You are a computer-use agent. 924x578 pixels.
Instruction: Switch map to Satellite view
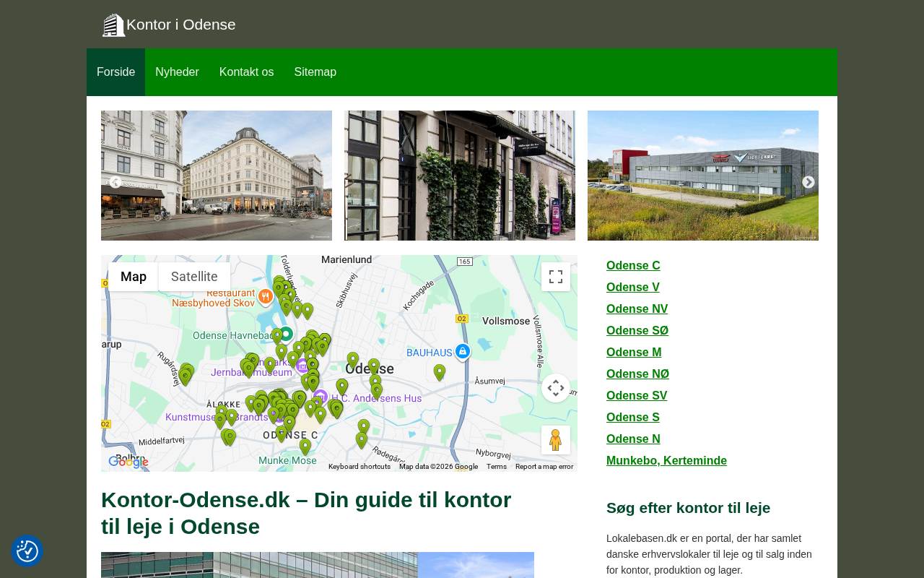pos(194,277)
